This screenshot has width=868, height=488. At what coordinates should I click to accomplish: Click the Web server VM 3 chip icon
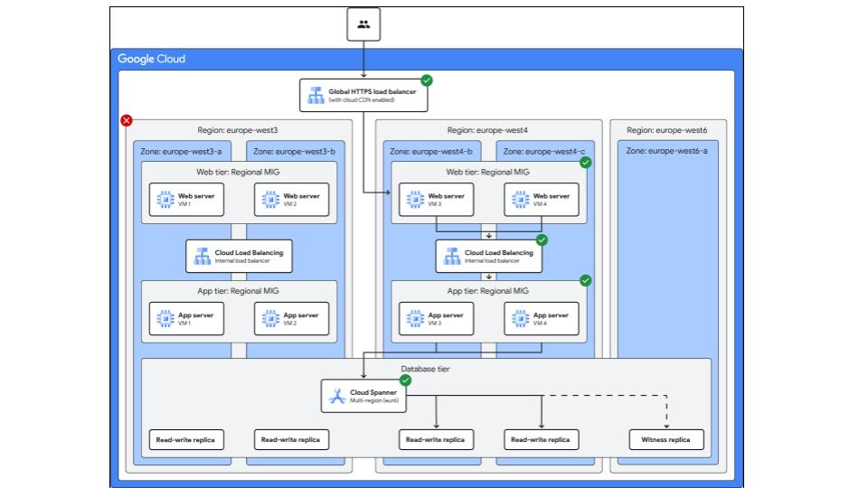(x=415, y=199)
